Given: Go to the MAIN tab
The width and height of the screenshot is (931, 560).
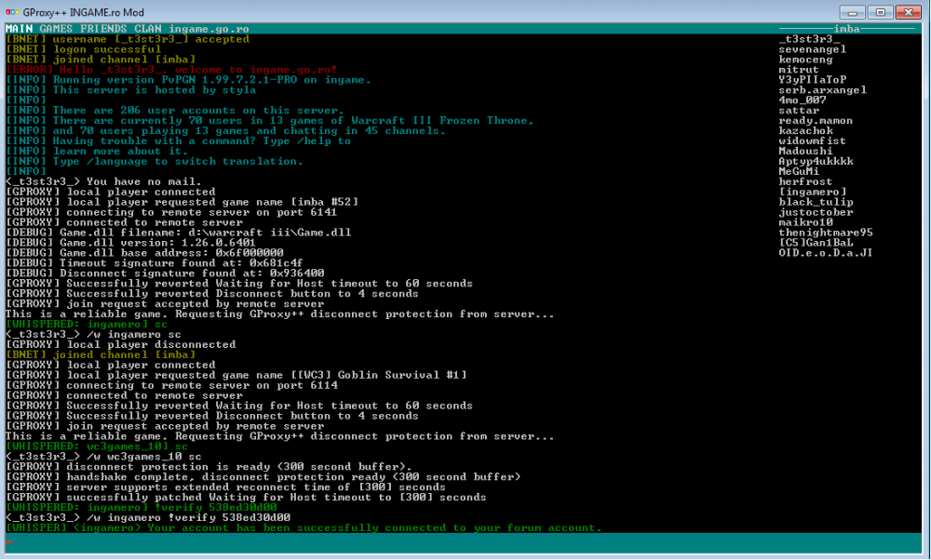Looking at the screenshot, I should click(x=19, y=29).
